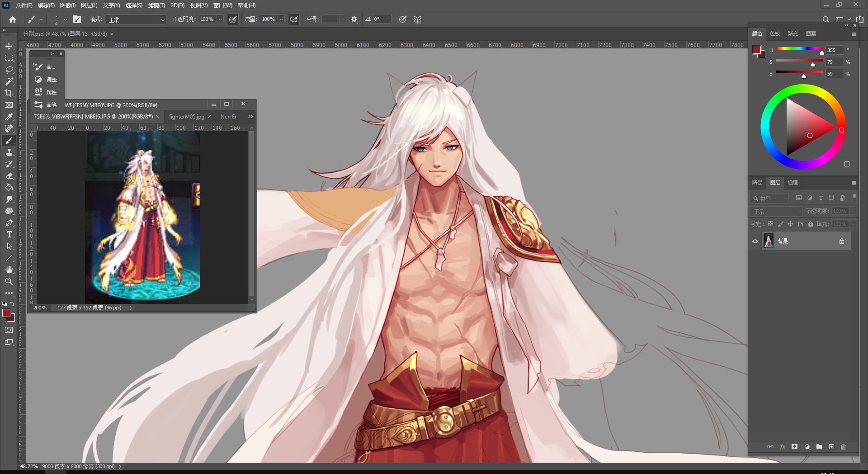The width and height of the screenshot is (868, 474).
Task: Toggle layer filtering on/off switch
Action: (854, 197)
